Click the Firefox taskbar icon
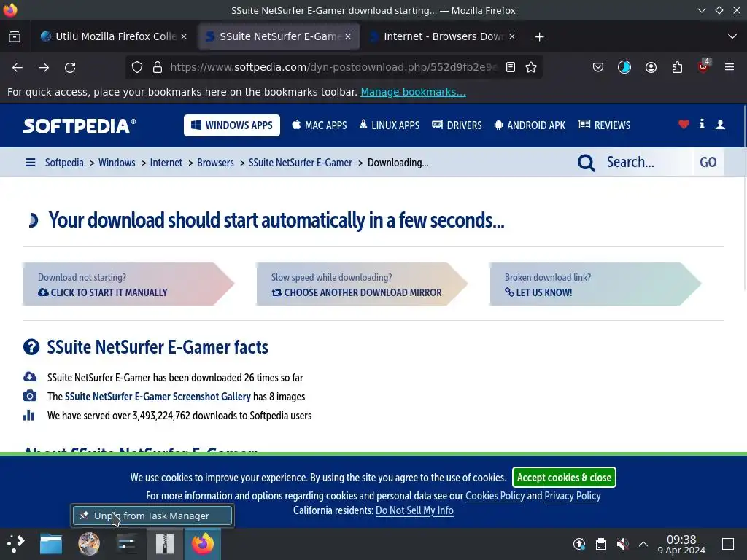The image size is (747, 560). coord(203,544)
